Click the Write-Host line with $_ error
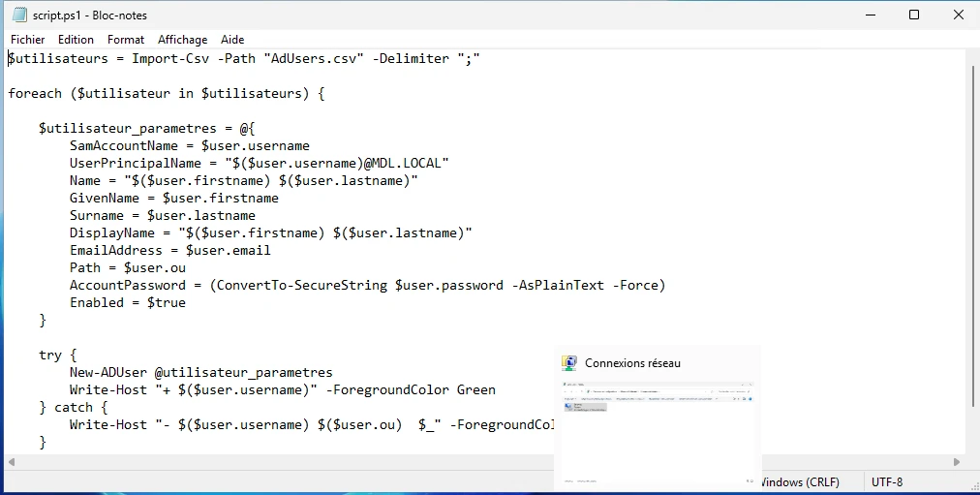The height and width of the screenshot is (495, 980). 312,425
